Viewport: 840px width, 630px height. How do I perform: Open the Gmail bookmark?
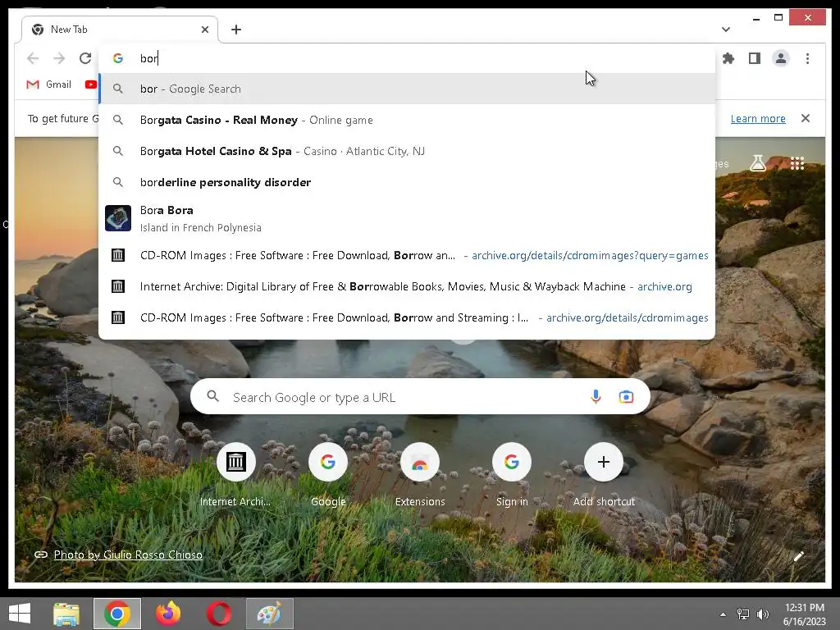(x=48, y=84)
